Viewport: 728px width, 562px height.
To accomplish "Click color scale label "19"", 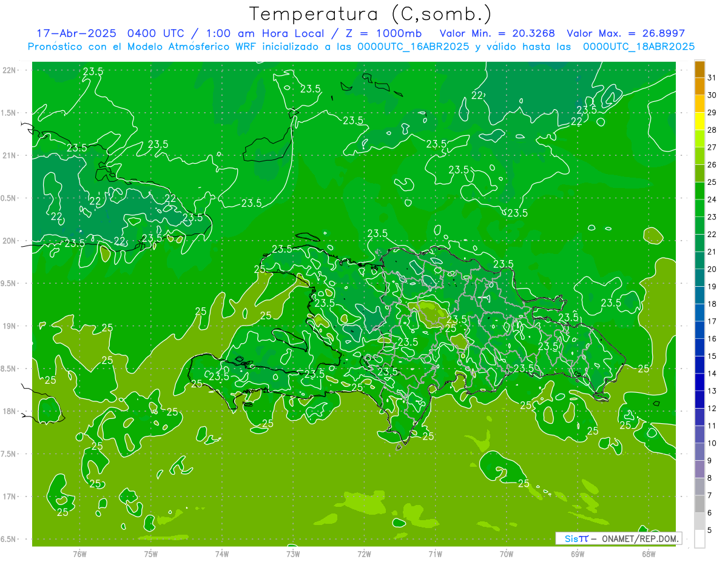I will [x=712, y=287].
